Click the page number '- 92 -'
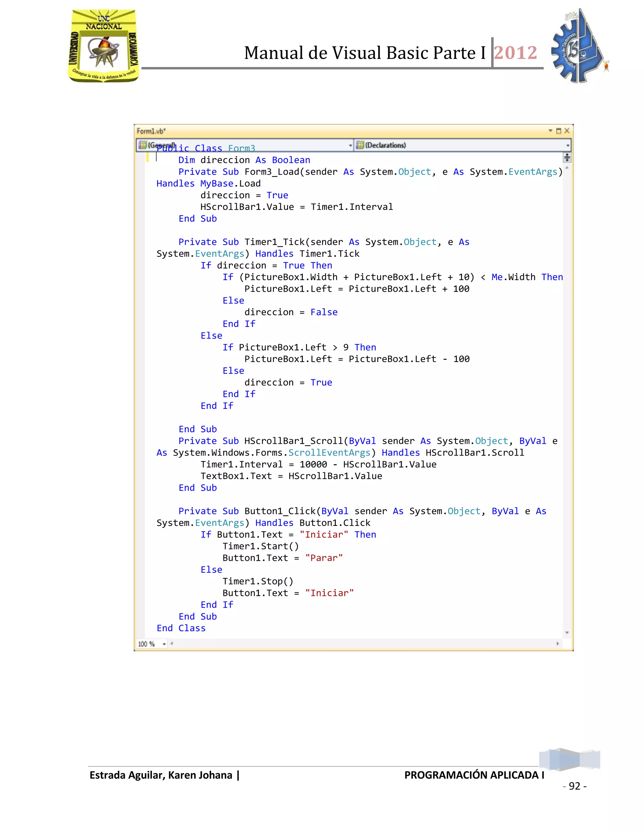This screenshot has height=833, width=644. (575, 786)
